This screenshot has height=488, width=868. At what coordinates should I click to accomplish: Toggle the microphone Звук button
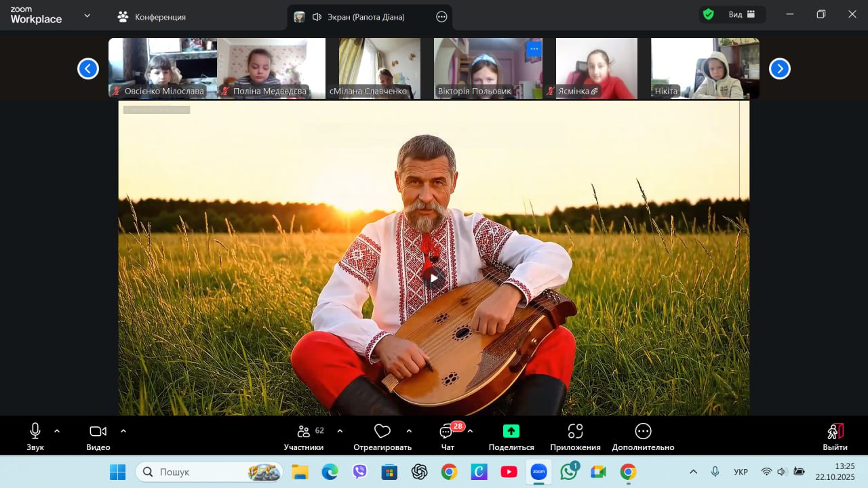[35, 431]
